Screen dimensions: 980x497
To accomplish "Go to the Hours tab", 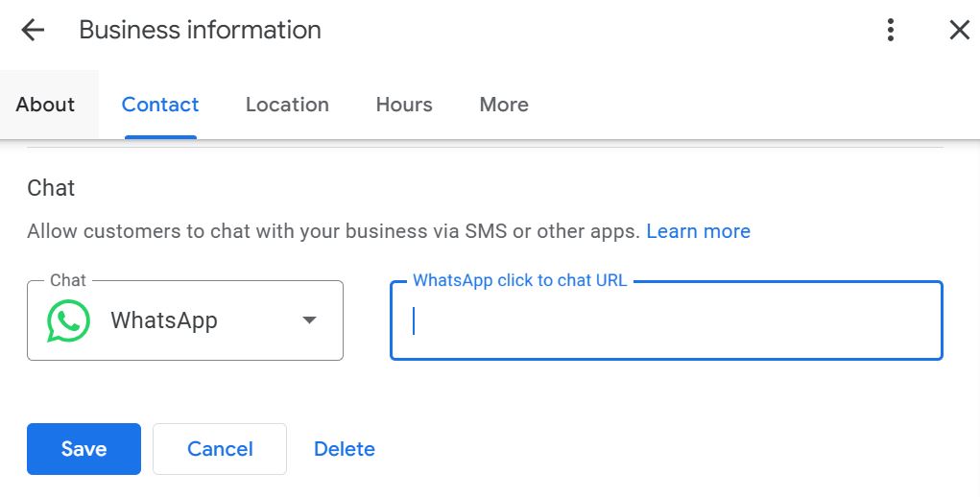I will tap(404, 105).
